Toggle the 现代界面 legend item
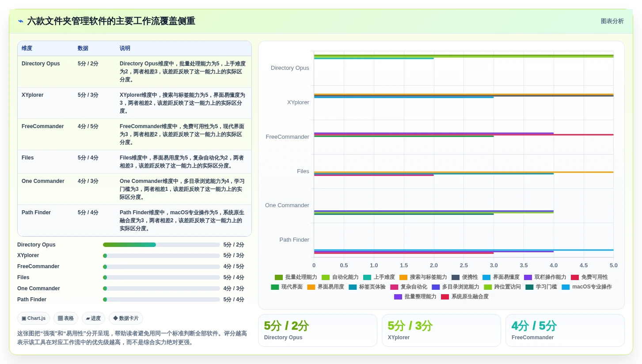This screenshot has height=364, width=642. click(x=287, y=287)
